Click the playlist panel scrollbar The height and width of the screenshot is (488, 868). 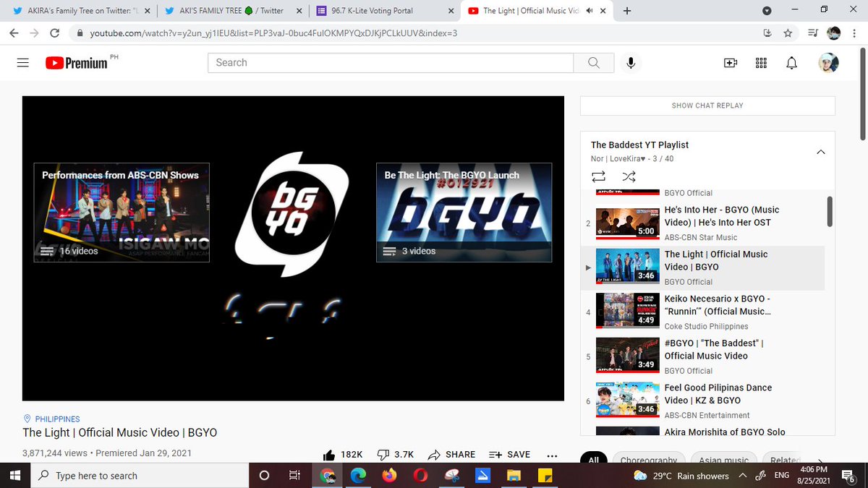tap(830, 212)
